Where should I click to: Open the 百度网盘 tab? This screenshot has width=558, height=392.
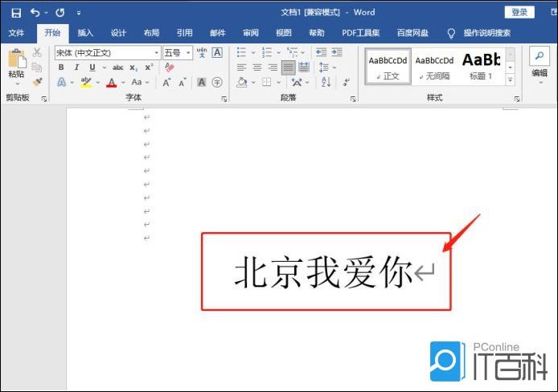412,33
